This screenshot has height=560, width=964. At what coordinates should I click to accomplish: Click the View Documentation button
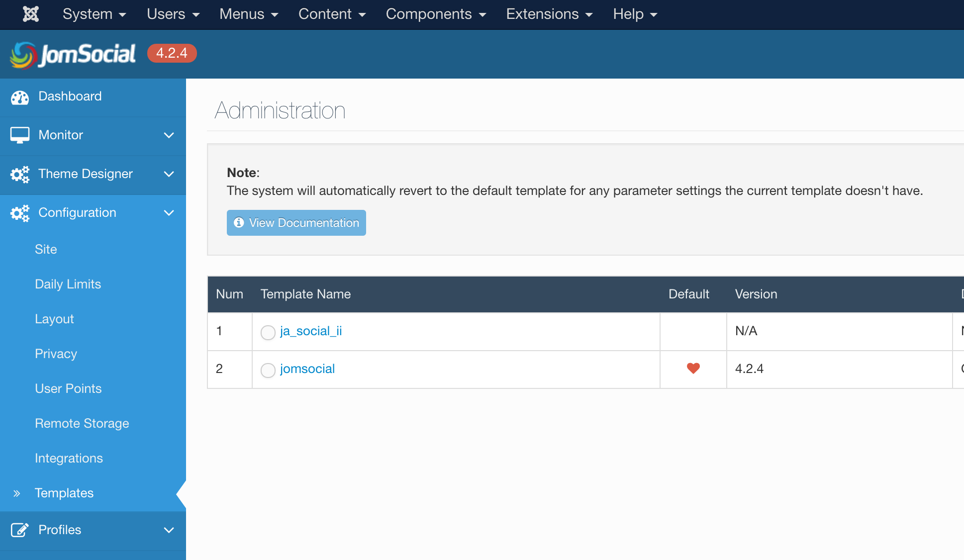[296, 223]
